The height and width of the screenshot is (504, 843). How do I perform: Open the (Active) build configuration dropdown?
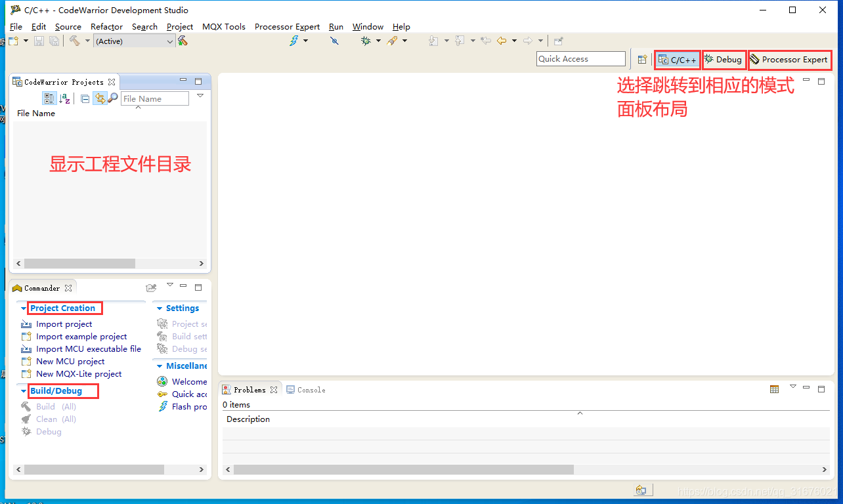tap(169, 41)
